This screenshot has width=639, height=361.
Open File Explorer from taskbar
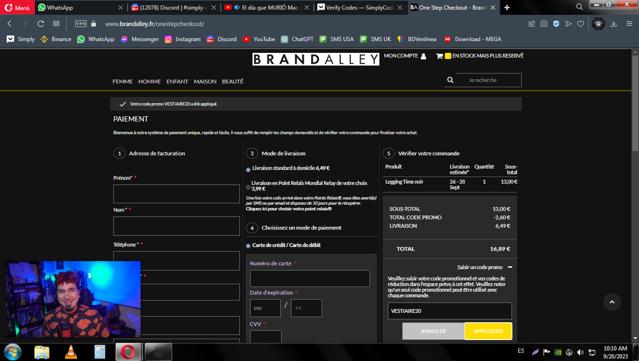[x=42, y=352]
